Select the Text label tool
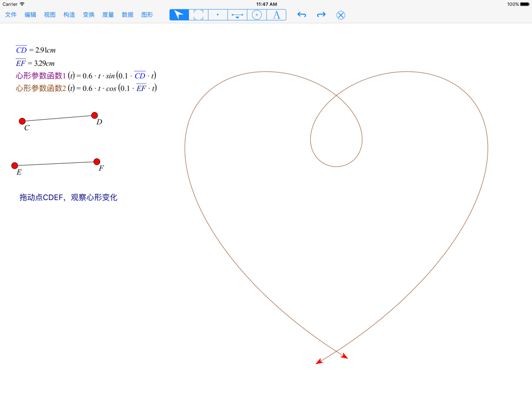Image resolution: width=532 pixels, height=399 pixels. tap(276, 15)
